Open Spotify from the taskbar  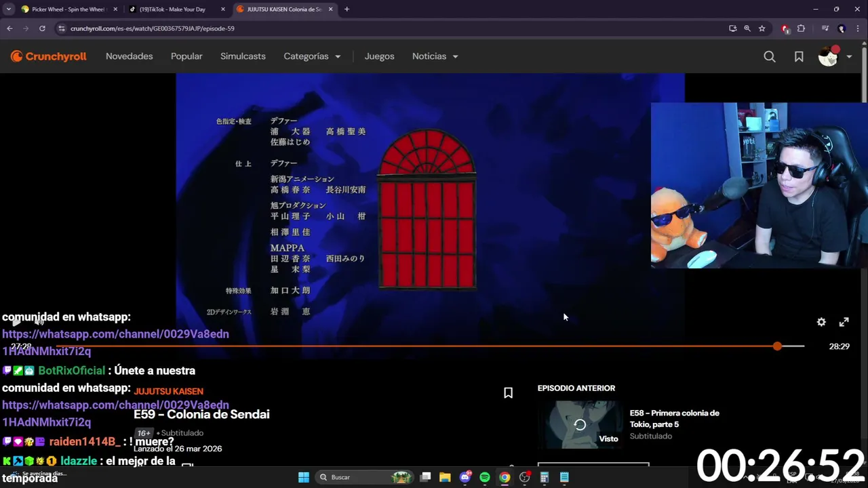point(485,477)
